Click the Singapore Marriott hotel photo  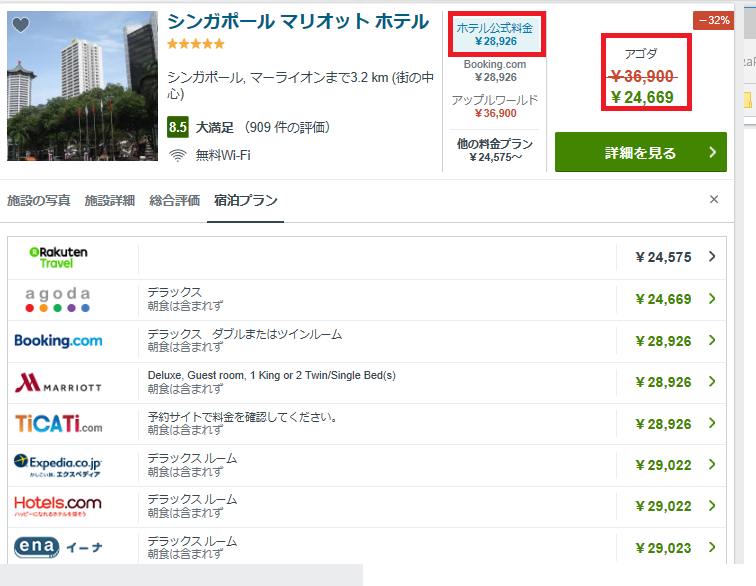[x=82, y=86]
